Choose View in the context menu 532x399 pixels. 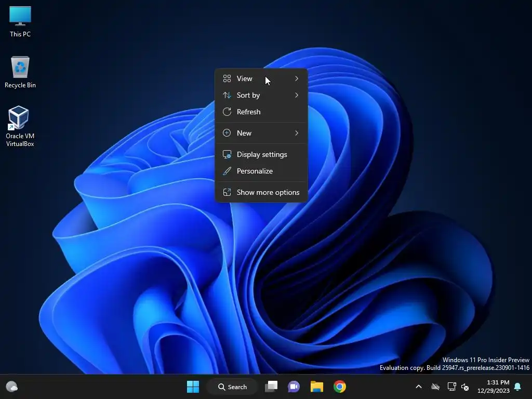coord(261,79)
